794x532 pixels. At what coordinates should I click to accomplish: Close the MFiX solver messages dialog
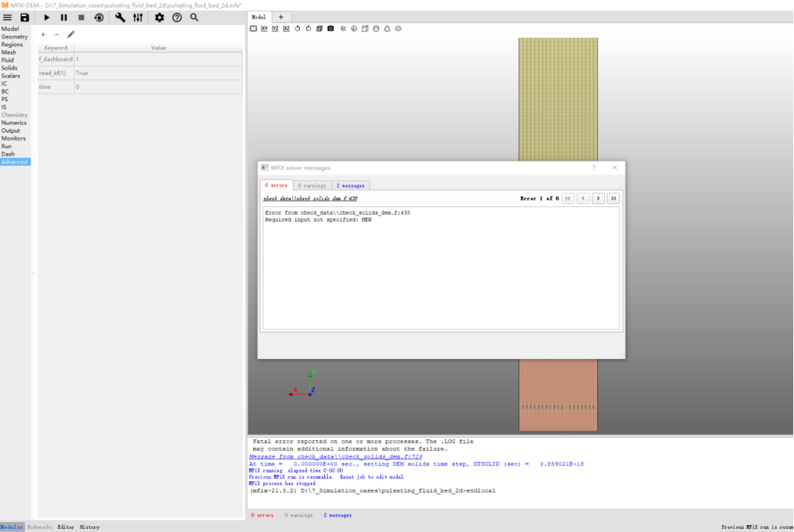click(x=615, y=168)
